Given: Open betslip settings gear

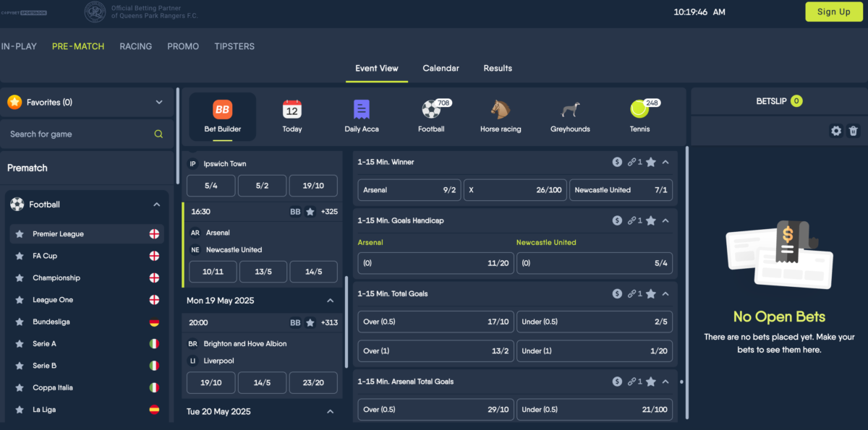Looking at the screenshot, I should click(836, 131).
